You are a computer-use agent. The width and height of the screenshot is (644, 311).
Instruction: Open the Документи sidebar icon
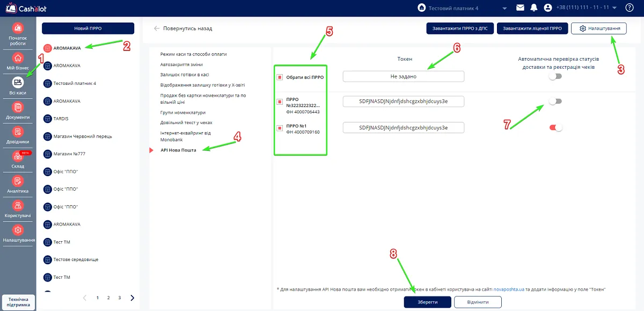[18, 107]
